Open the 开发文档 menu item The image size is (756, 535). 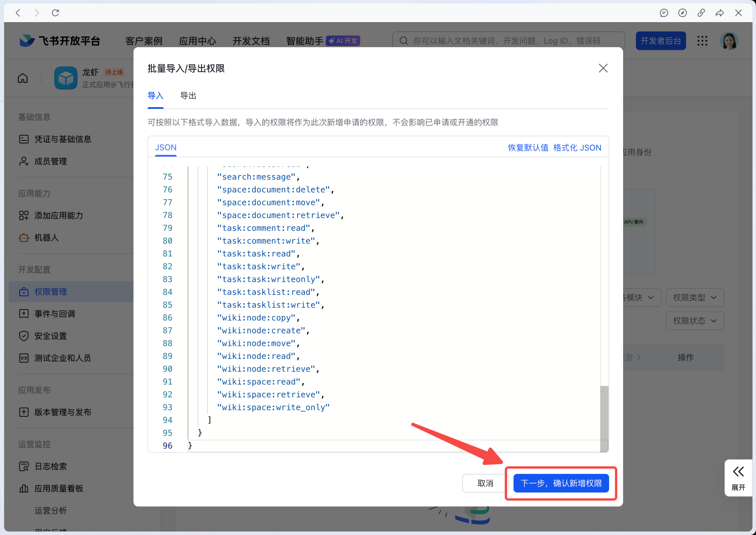pos(251,40)
